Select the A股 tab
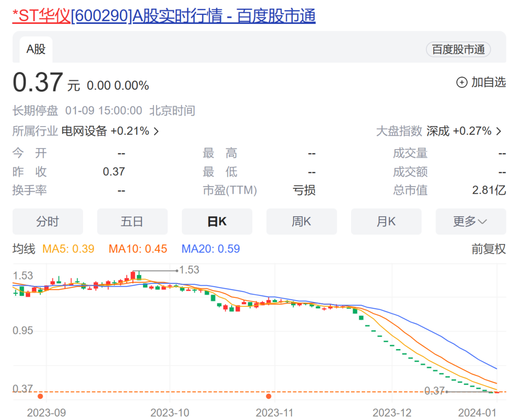Viewport: 518px width, 420px height. (36, 49)
